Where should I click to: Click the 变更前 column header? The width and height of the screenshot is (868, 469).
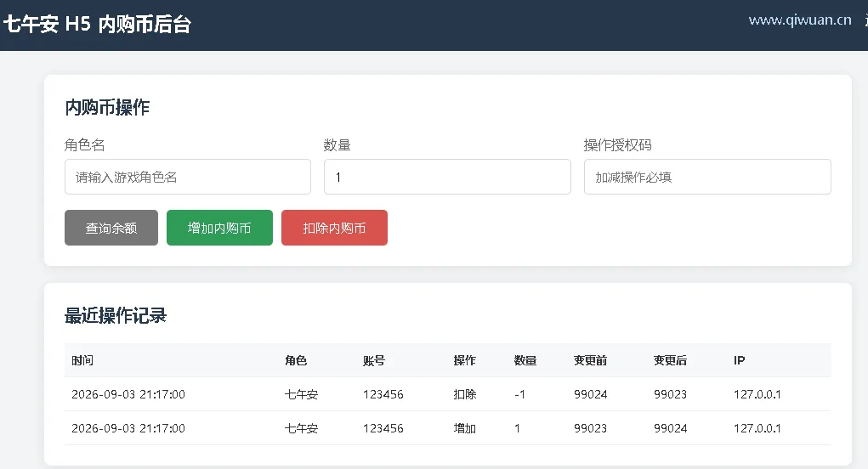coord(591,360)
